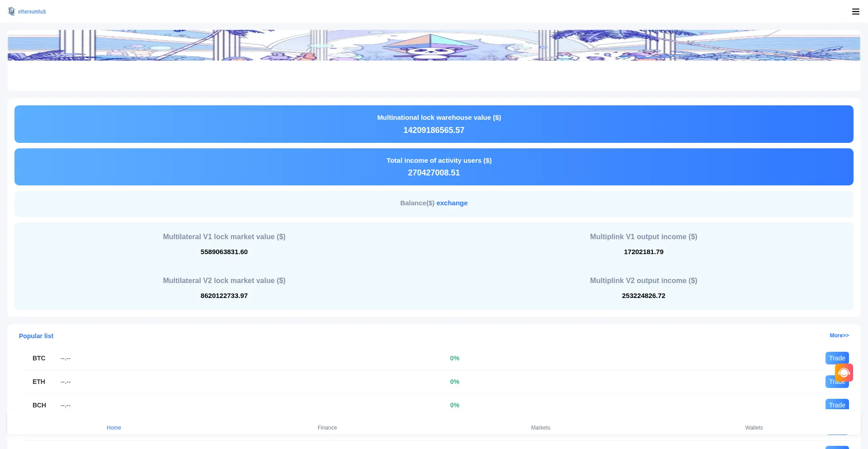Click the ethereumhub logo
The width and height of the screenshot is (868, 449).
[27, 11]
